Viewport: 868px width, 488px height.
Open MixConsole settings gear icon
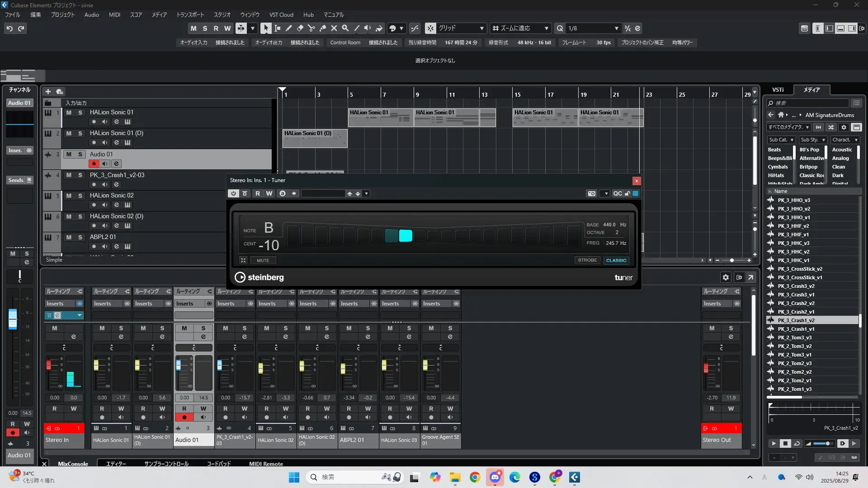point(726,277)
